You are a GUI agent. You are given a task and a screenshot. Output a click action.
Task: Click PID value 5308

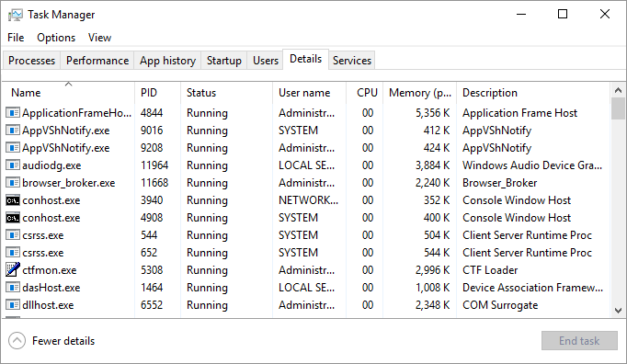pos(152,270)
